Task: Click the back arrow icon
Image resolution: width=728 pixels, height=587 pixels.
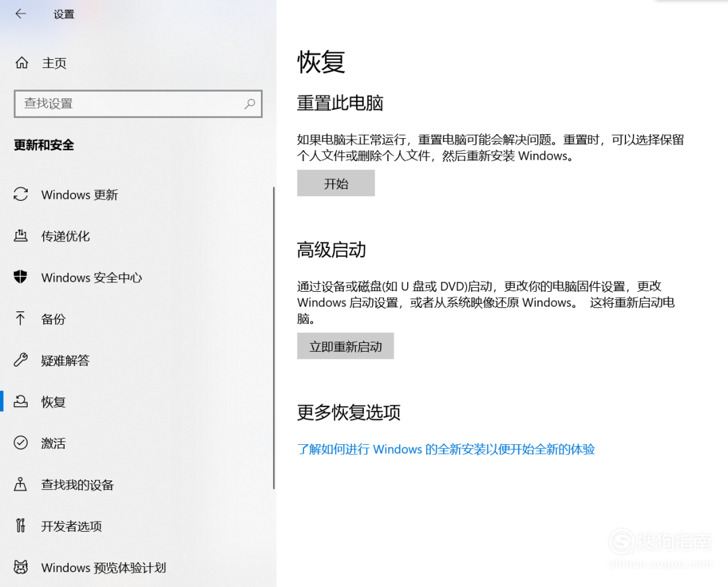Action: pos(20,14)
